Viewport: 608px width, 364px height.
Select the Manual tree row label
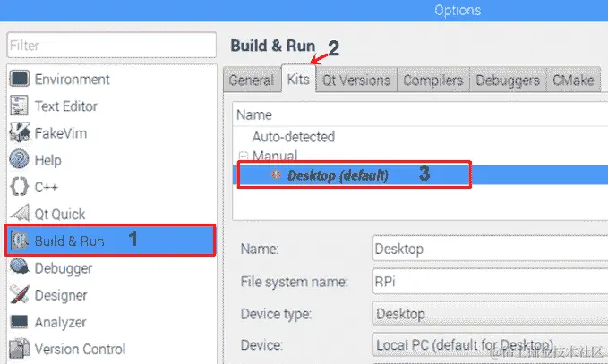tap(275, 156)
